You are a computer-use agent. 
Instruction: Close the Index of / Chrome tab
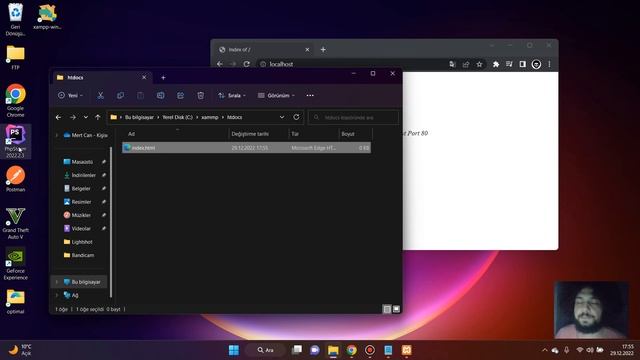pyautogui.click(x=307, y=49)
